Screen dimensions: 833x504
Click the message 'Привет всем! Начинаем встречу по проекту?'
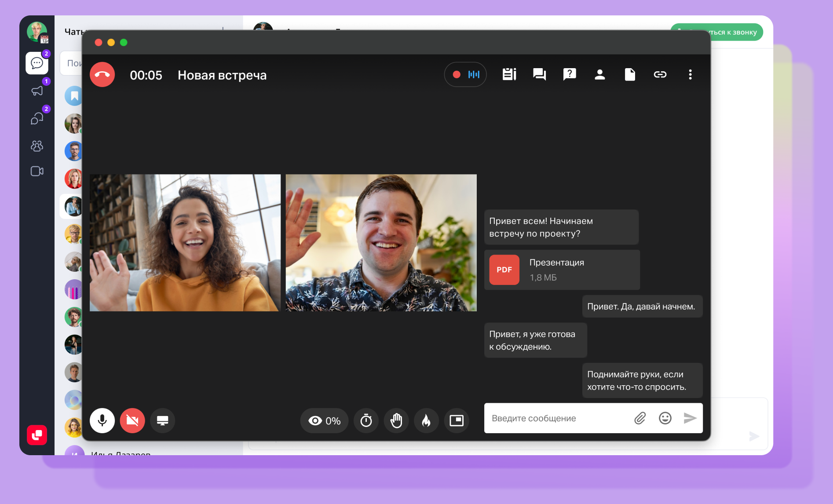tap(562, 227)
